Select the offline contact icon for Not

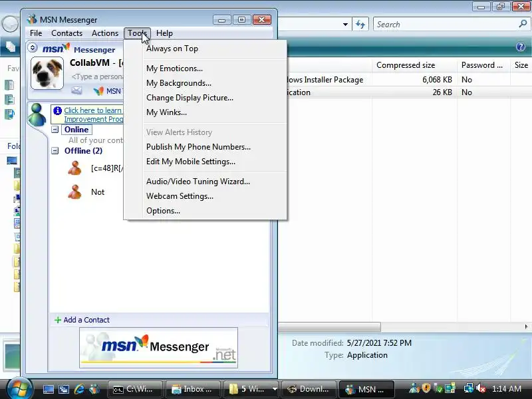click(74, 192)
